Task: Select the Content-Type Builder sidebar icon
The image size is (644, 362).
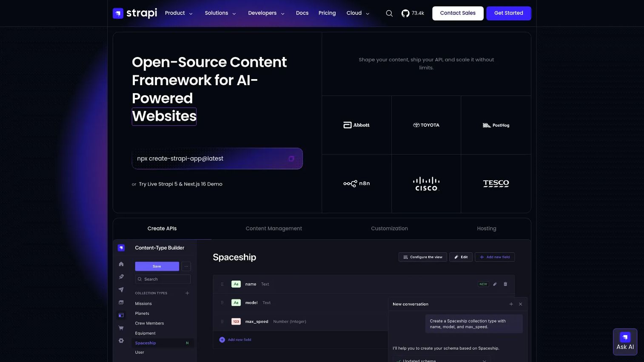Action: click(121, 315)
